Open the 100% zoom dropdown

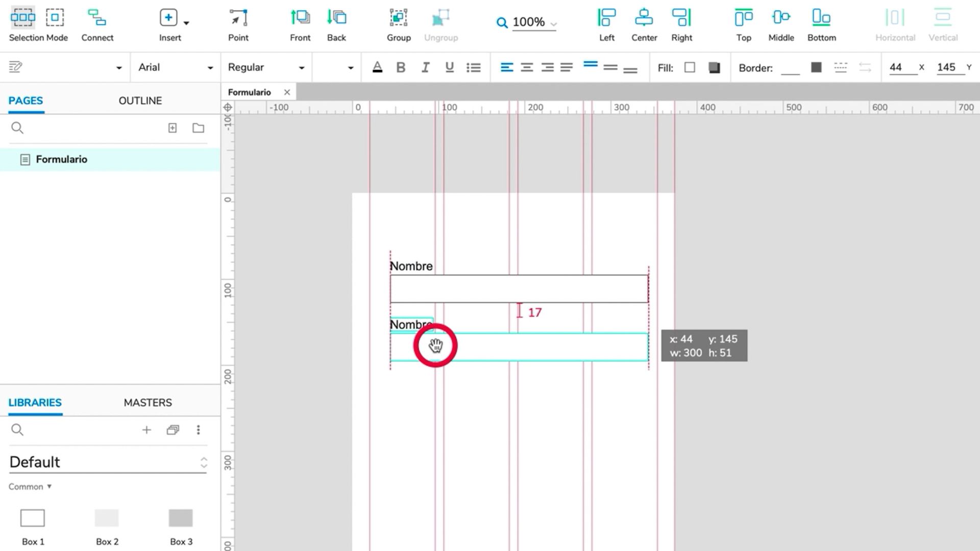(528, 22)
